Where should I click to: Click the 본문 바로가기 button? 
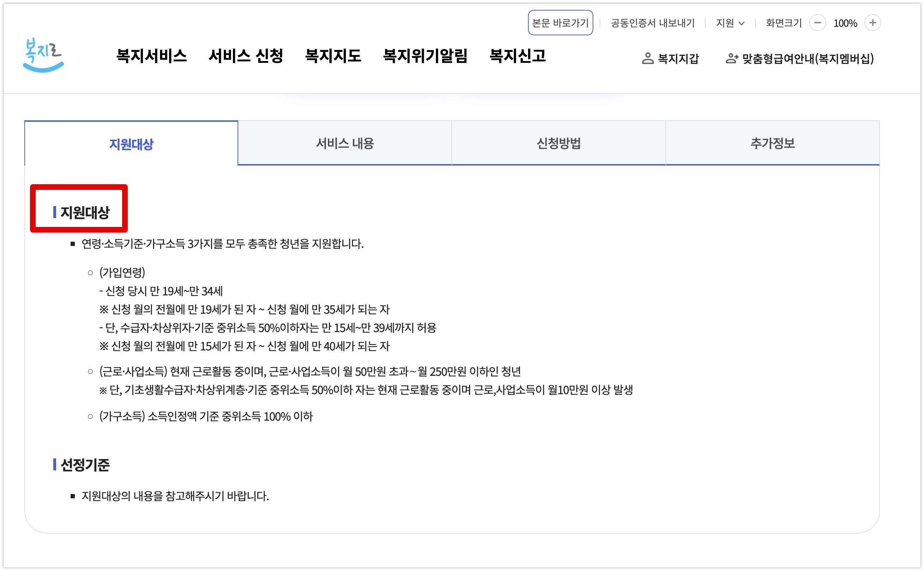click(x=560, y=23)
